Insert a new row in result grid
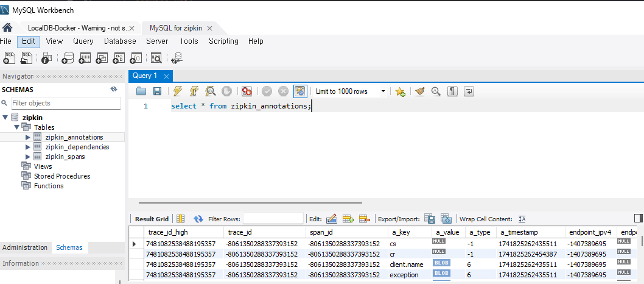Viewport: 644px width, 284px height. [x=348, y=219]
